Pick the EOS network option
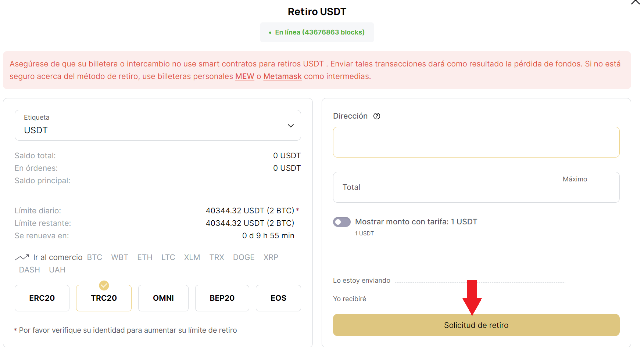 tap(278, 298)
